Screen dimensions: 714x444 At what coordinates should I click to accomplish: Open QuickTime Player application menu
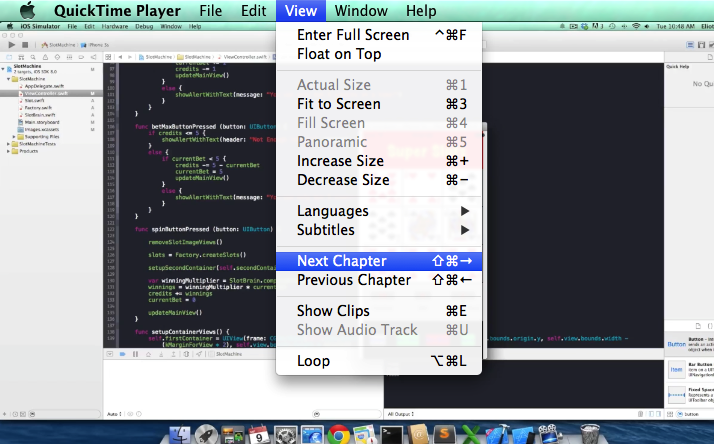click(117, 10)
